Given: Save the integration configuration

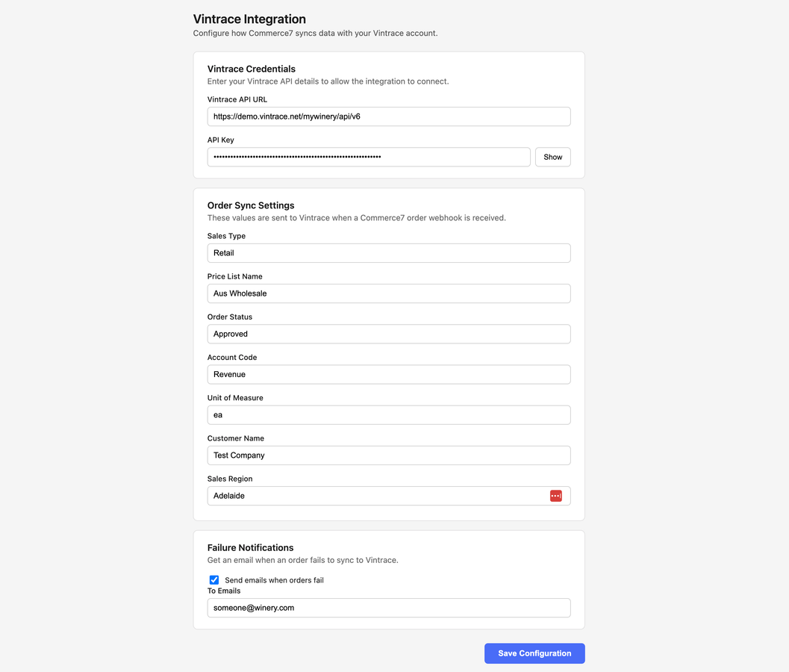Looking at the screenshot, I should point(534,653).
